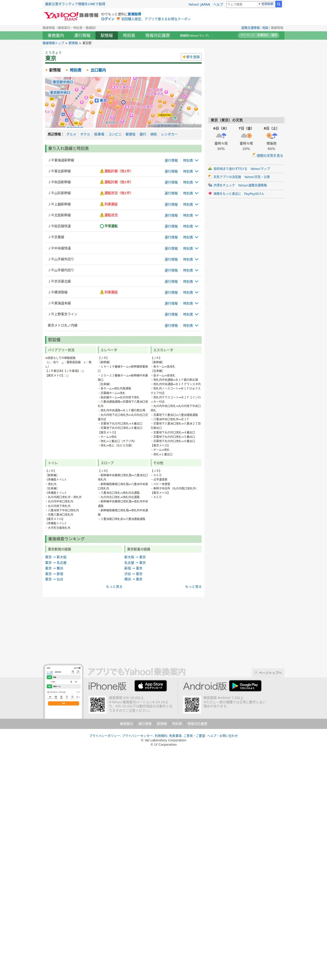Expand the JR山手線外回り 時刻表 chevron
This screenshot has width=327, height=980.
[197, 259]
